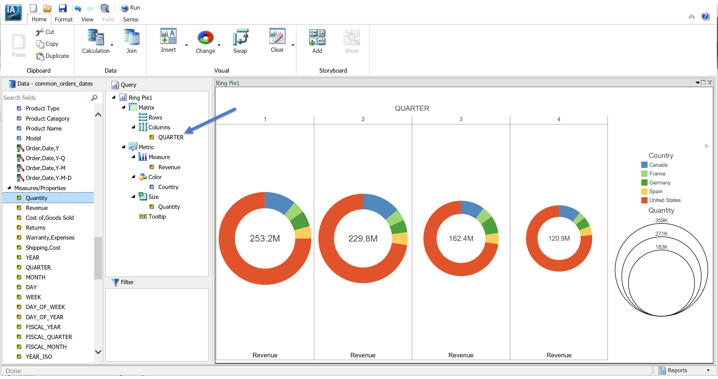Create a new document via quick access icon
Screen dimensions: 718x379
pyautogui.click(x=33, y=8)
